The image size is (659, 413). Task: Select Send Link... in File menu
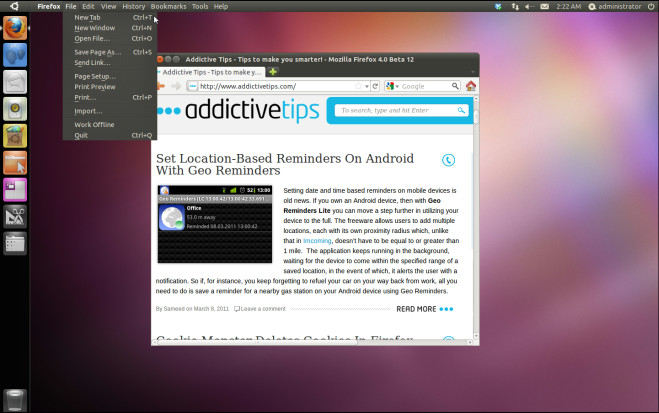110,63
